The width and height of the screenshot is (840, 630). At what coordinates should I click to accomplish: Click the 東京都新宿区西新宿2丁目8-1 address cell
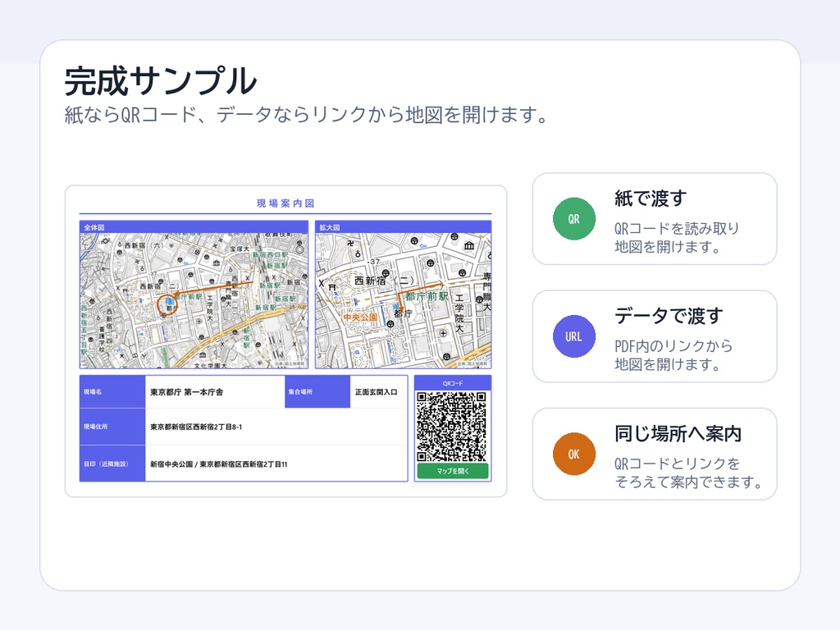[276, 427]
